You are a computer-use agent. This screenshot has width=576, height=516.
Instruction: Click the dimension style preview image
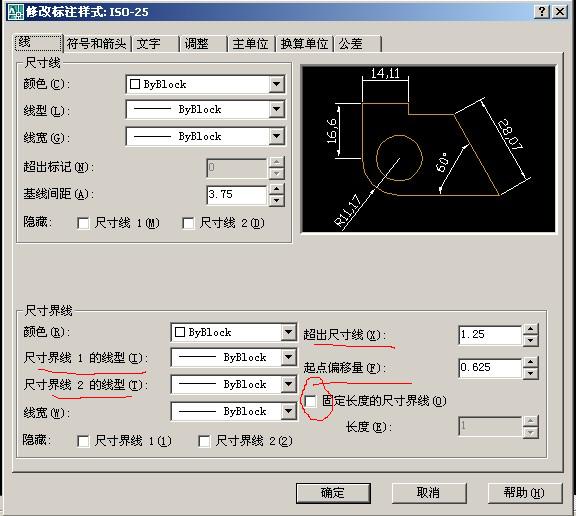[x=428, y=149]
